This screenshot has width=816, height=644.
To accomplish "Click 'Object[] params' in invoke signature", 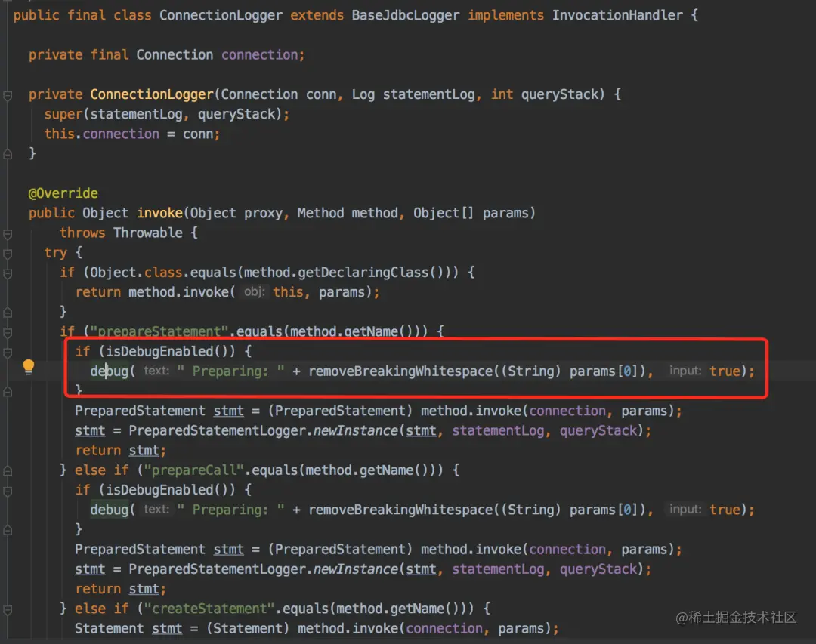I will point(471,213).
